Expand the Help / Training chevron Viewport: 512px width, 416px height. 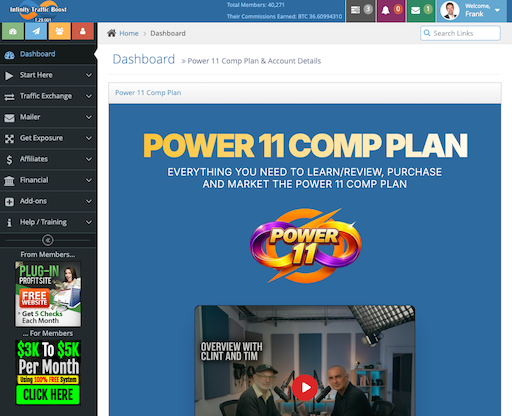[89, 222]
